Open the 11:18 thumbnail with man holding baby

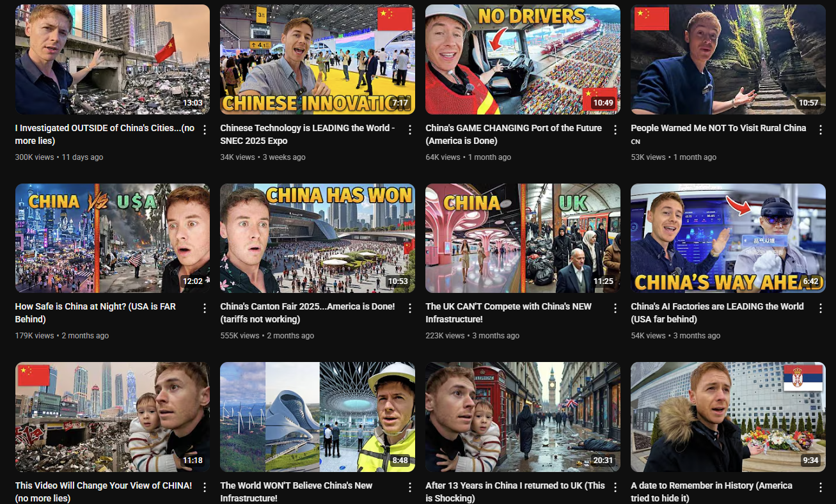click(113, 417)
